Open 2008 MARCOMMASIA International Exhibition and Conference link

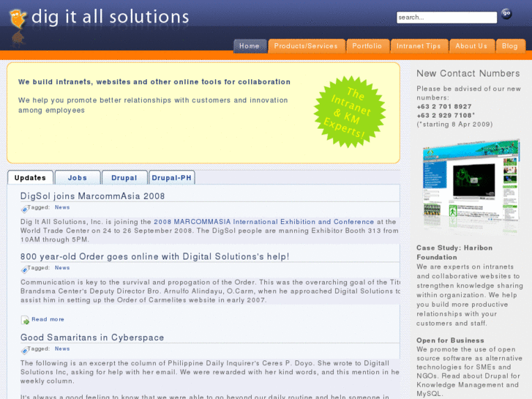[264, 222]
